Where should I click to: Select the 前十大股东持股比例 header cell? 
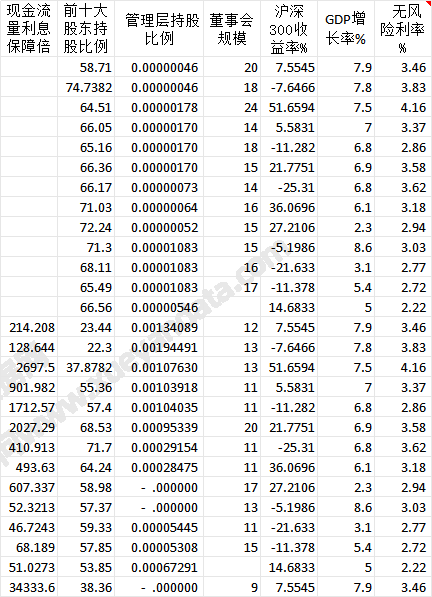point(86,29)
